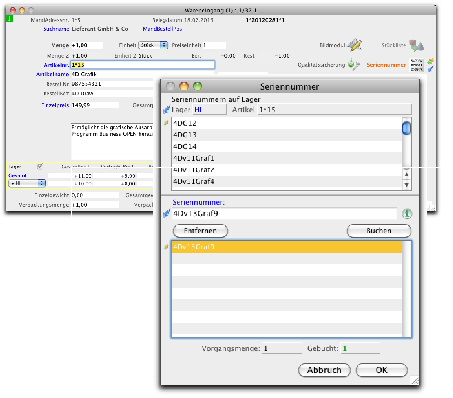Click the Preiseinheit field

(x=214, y=45)
